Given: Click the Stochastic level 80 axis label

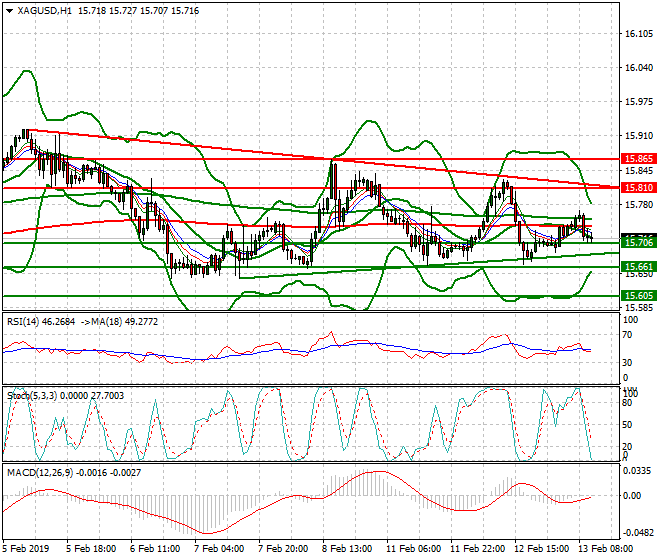Looking at the screenshot, I should pos(627,403).
